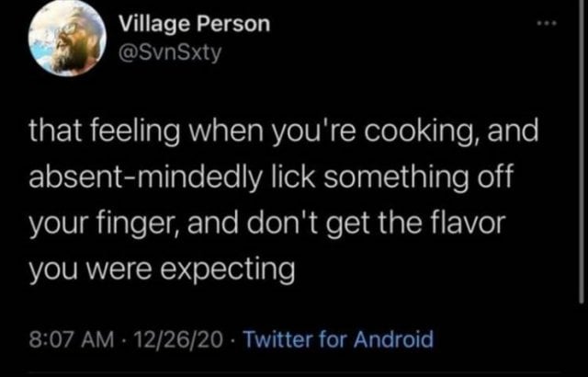Click the Village Person profile avatar

point(67,38)
